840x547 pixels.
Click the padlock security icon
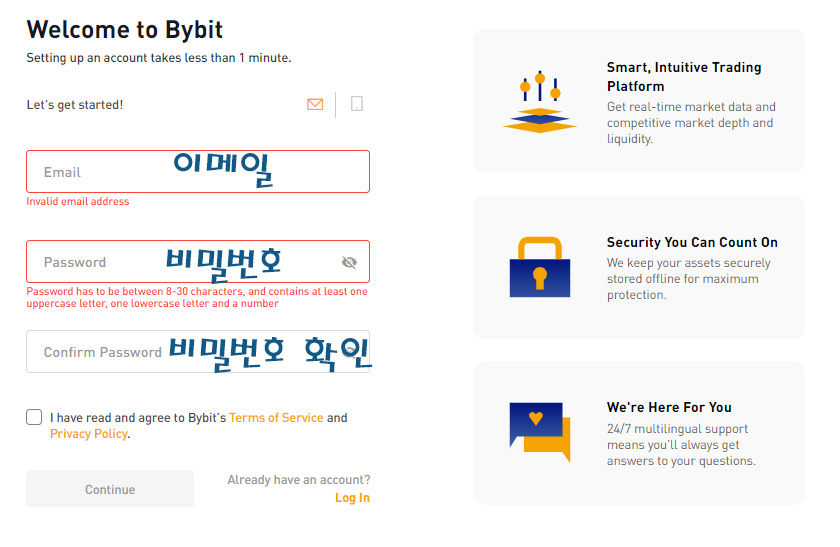point(539,267)
